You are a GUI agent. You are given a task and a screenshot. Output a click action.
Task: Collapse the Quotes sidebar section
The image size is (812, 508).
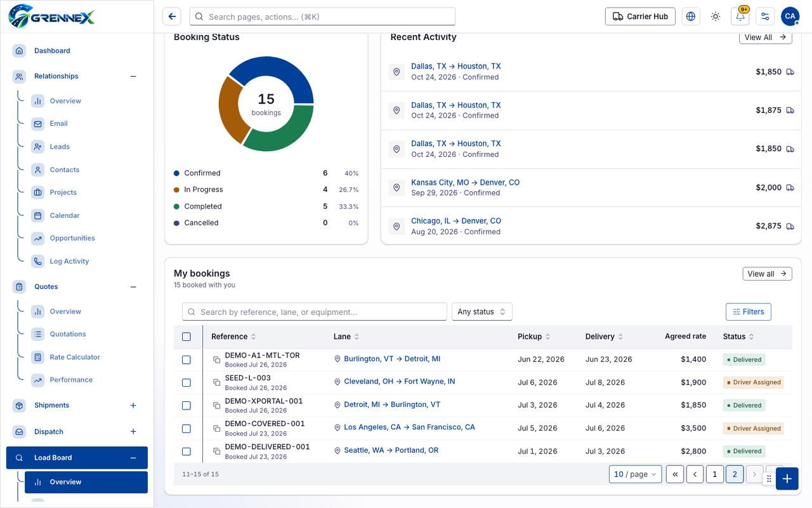tap(133, 287)
